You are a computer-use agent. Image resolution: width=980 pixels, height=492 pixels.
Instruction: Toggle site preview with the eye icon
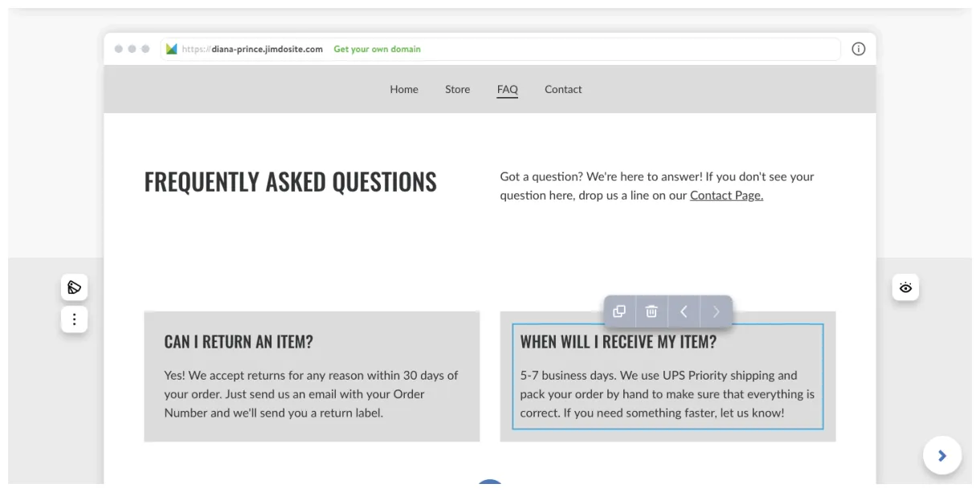click(x=906, y=287)
